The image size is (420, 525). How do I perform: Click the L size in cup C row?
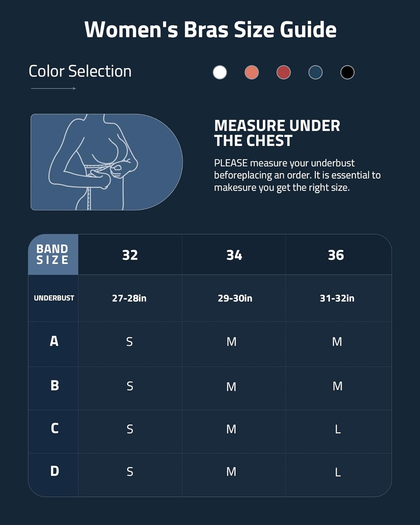click(x=338, y=429)
